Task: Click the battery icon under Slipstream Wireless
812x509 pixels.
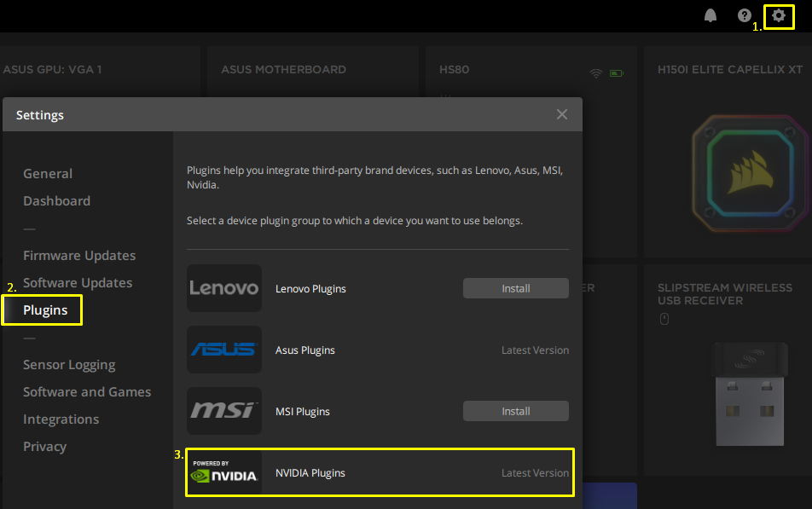Action: [664, 319]
